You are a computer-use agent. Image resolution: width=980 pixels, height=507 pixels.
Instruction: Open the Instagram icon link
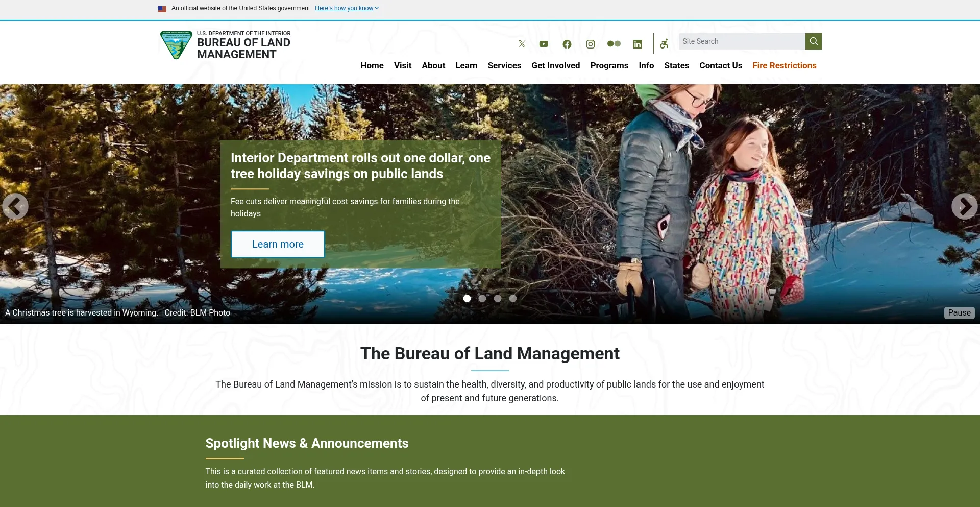591,44
